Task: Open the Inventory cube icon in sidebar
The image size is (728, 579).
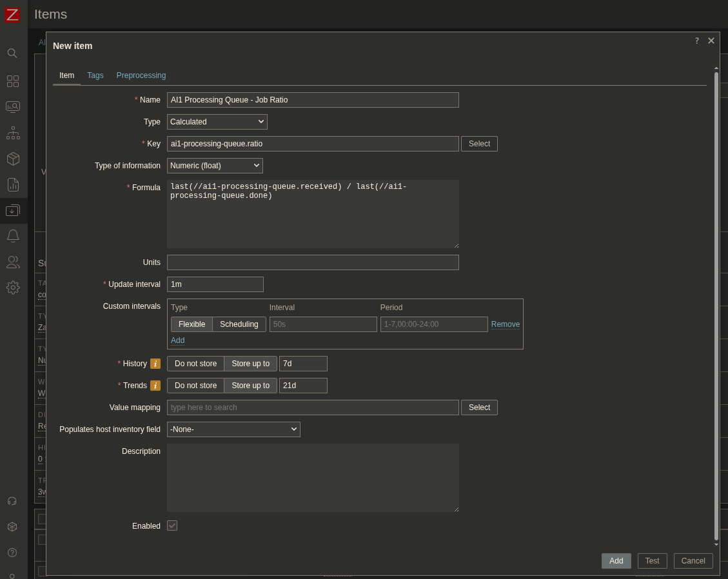Action: point(12,159)
